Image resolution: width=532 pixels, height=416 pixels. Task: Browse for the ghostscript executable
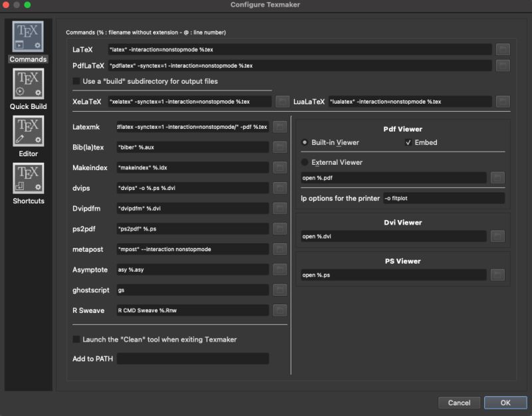(280, 290)
